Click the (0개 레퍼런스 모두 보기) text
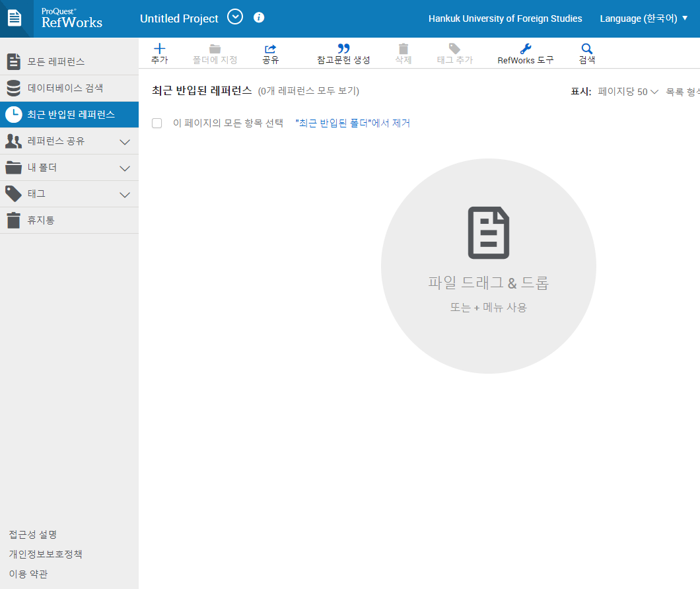700x589 pixels. (308, 91)
